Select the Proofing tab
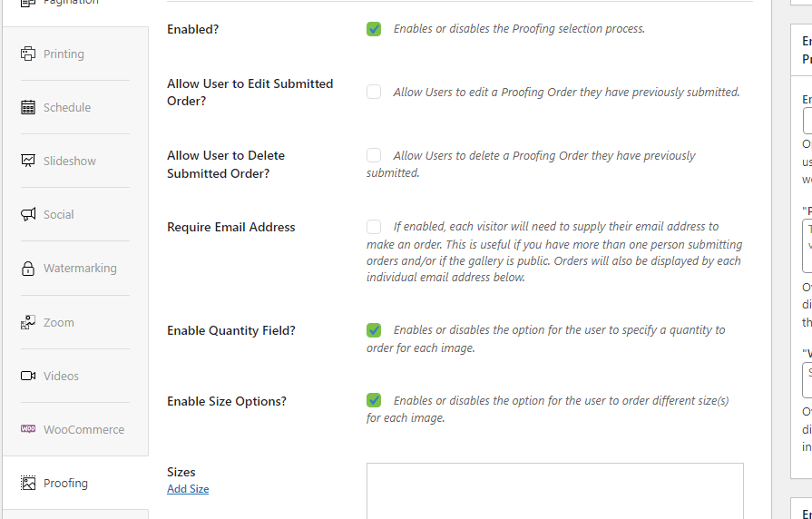Viewport: 812px width, 519px height. (66, 483)
